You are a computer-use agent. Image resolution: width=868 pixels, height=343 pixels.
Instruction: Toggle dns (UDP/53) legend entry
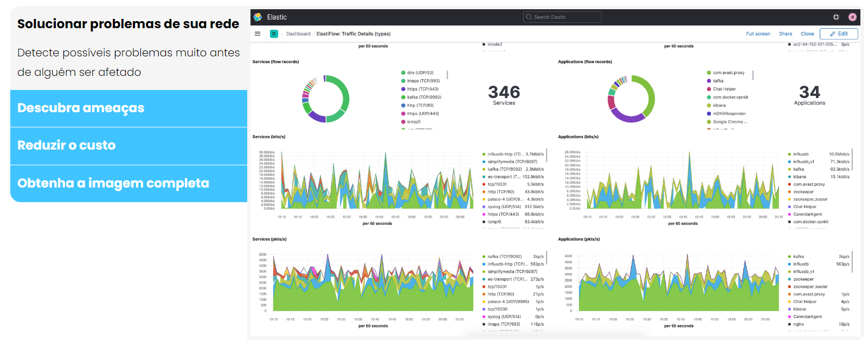(x=417, y=73)
